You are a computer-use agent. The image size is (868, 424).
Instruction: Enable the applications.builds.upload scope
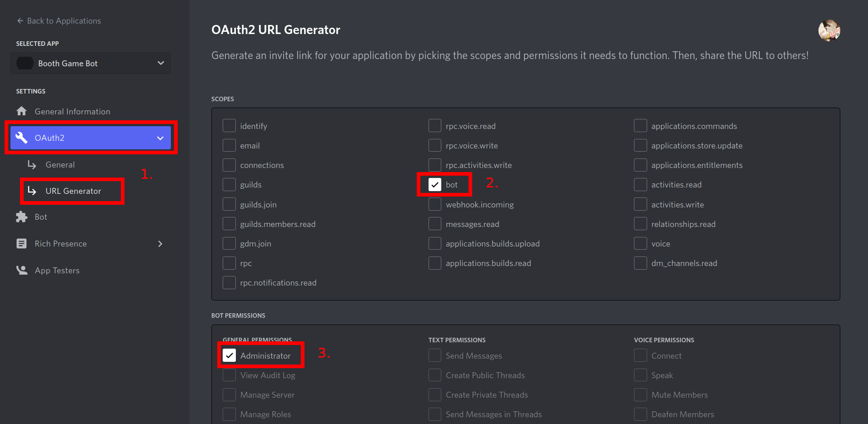point(435,243)
